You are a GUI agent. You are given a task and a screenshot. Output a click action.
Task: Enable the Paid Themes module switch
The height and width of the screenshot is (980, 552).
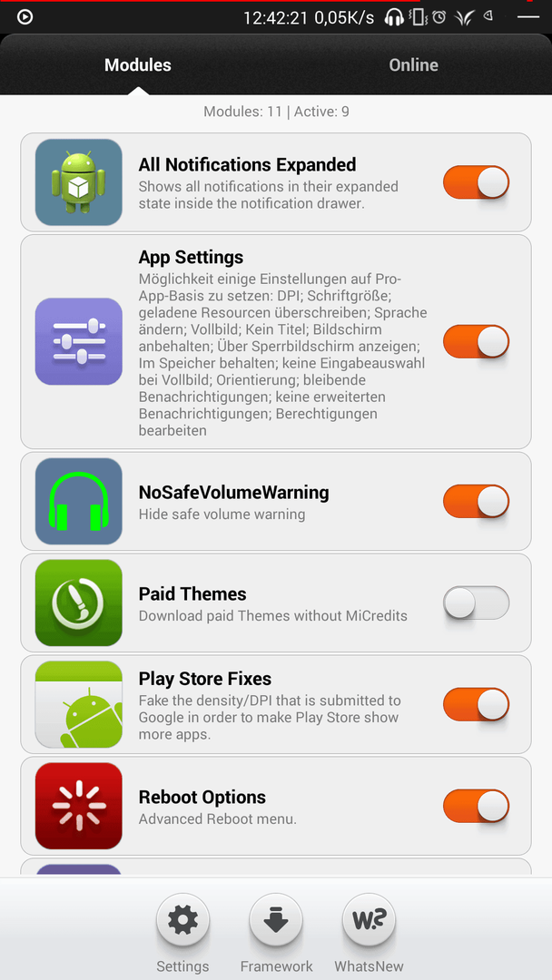click(x=477, y=603)
